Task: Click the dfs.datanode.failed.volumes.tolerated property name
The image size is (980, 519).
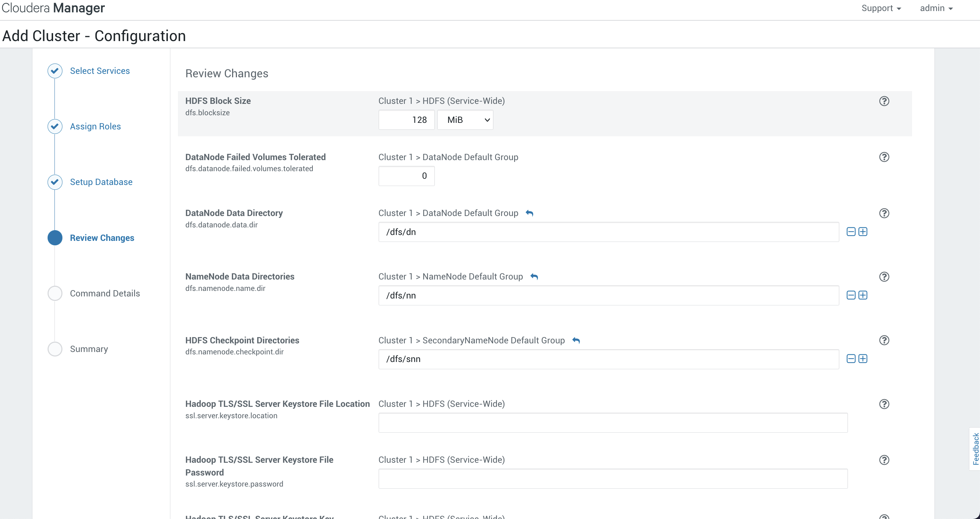Action: (x=249, y=169)
